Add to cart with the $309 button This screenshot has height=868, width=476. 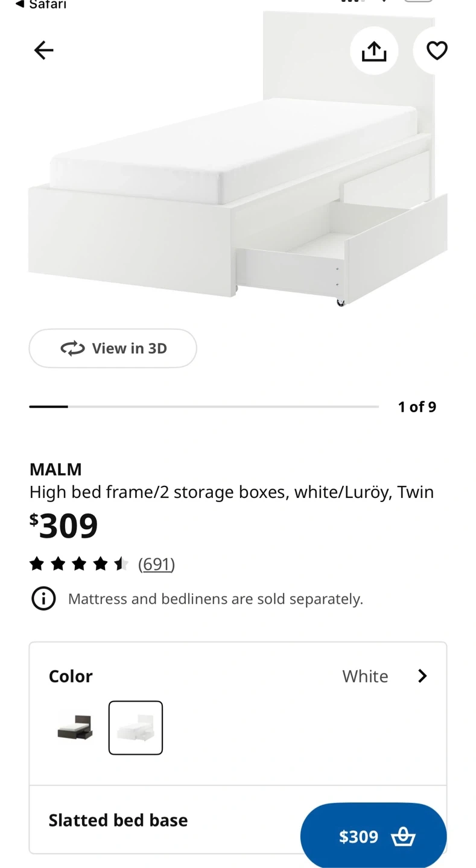[373, 836]
